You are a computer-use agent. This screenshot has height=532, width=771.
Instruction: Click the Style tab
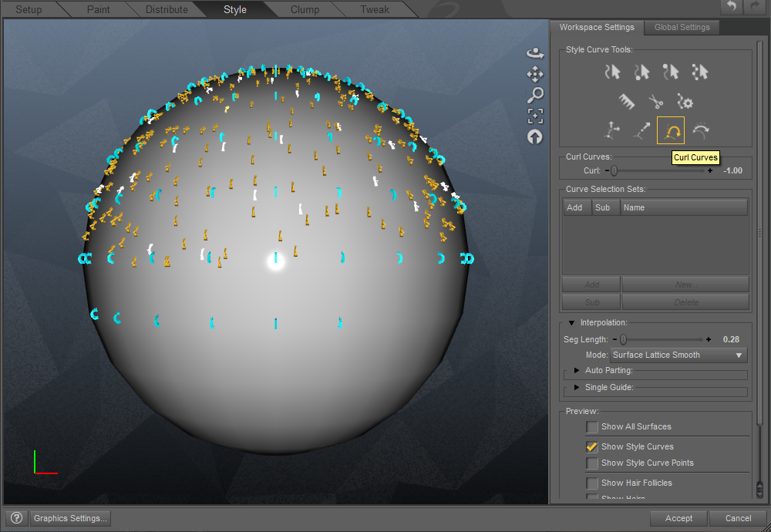[x=235, y=9]
